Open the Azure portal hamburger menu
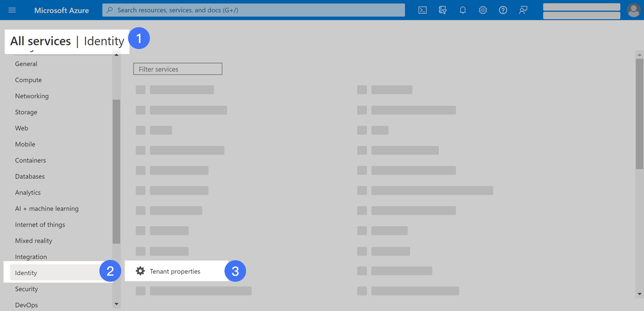This screenshot has width=644, height=311. point(12,10)
